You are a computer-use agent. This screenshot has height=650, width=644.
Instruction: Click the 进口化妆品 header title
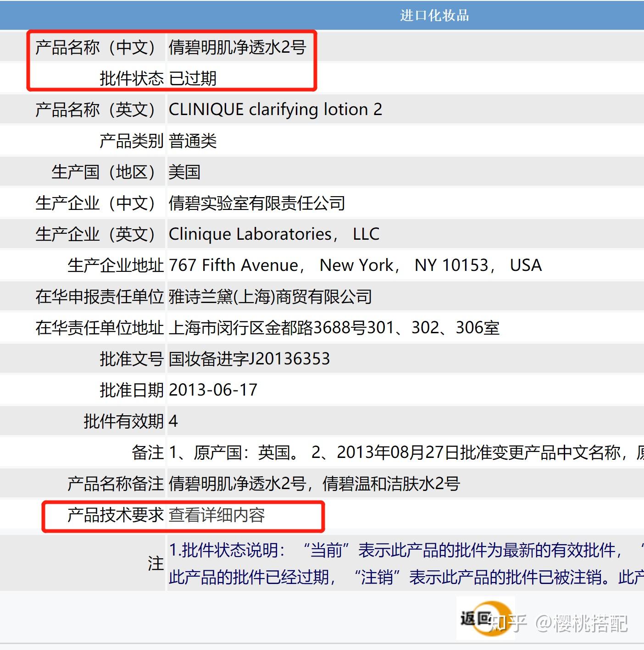434,16
